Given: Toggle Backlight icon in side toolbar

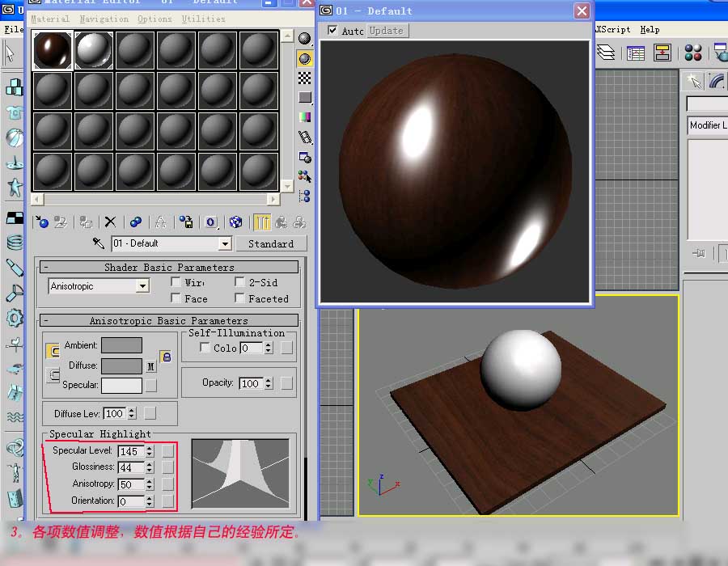Looking at the screenshot, I should [x=305, y=58].
